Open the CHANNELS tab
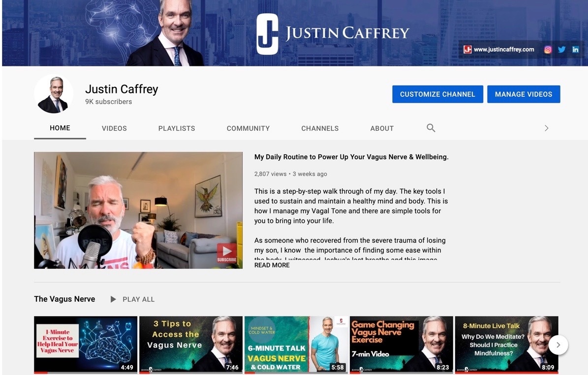 pyautogui.click(x=320, y=128)
